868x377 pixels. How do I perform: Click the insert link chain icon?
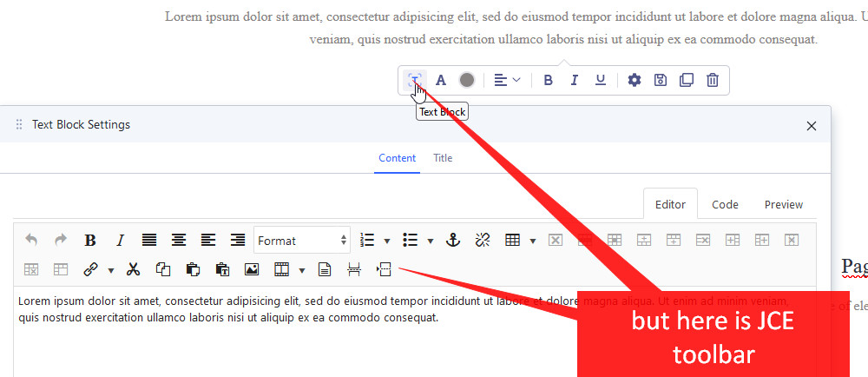point(90,269)
